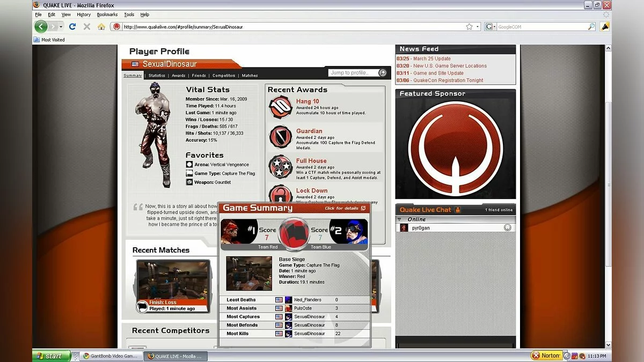The height and width of the screenshot is (362, 644).
Task: Click the Quake Live site icon in address bar
Action: point(116,26)
